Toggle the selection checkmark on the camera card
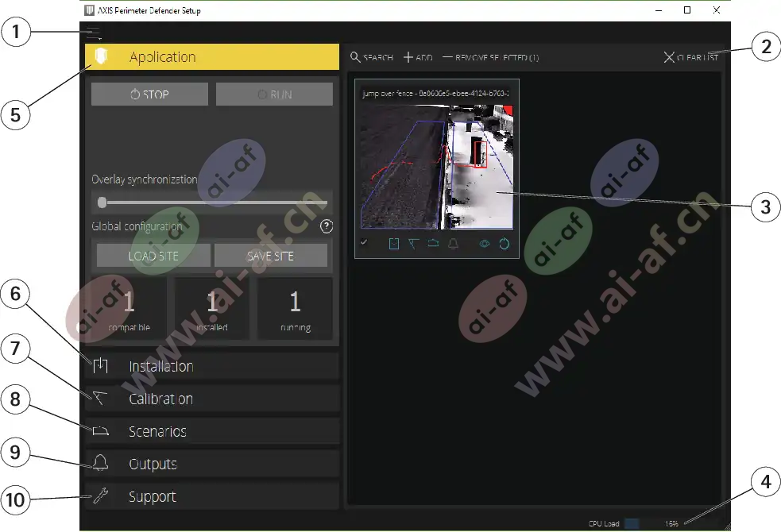The height and width of the screenshot is (532, 781). [364, 242]
